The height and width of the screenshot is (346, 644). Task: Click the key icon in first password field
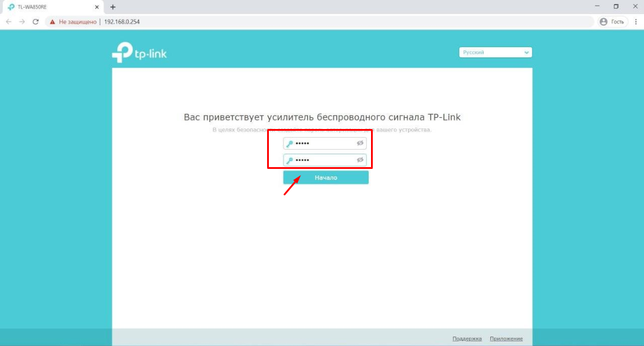coord(289,144)
